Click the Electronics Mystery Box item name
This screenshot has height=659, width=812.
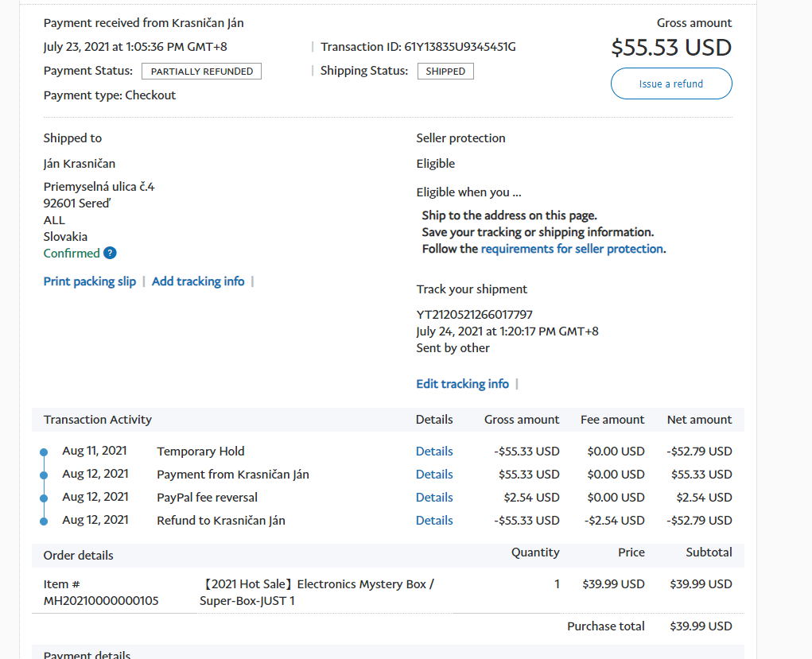click(x=318, y=592)
